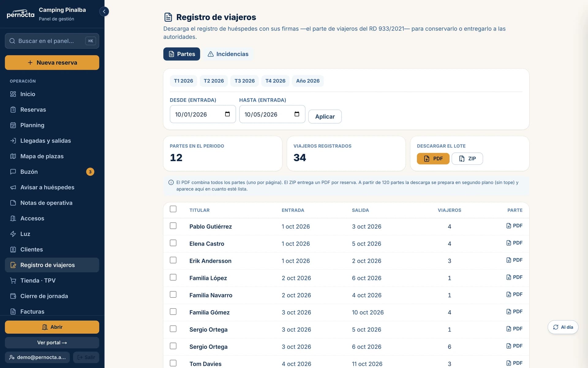
Task: Download Familia Gómez's PDF parte
Action: point(514,312)
